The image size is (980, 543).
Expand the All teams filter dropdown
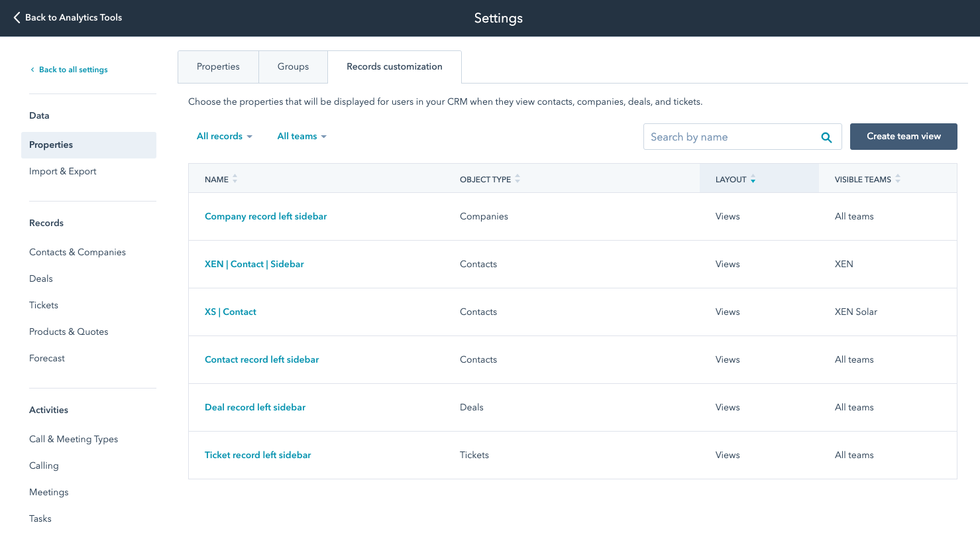301,137
